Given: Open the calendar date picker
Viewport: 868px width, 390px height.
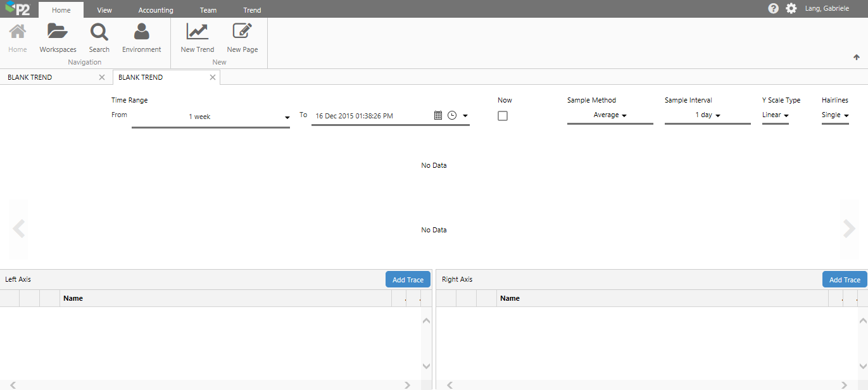Looking at the screenshot, I should 437,115.
